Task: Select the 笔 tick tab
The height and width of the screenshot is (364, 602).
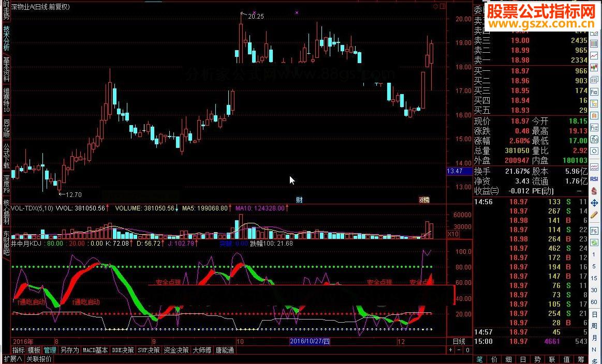Action: click(x=479, y=359)
